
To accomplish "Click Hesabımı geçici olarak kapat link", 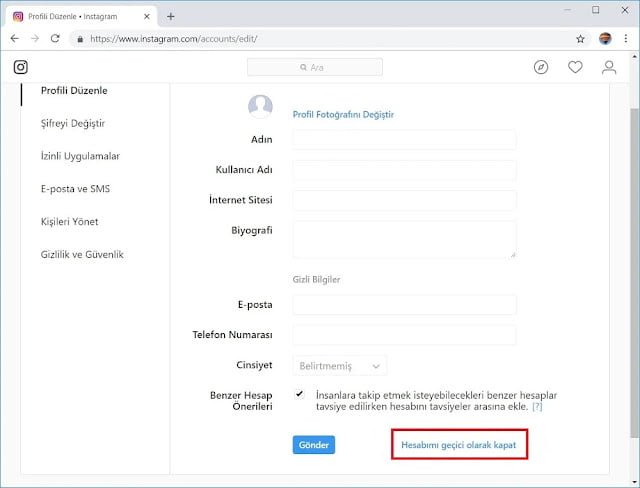I will click(458, 444).
